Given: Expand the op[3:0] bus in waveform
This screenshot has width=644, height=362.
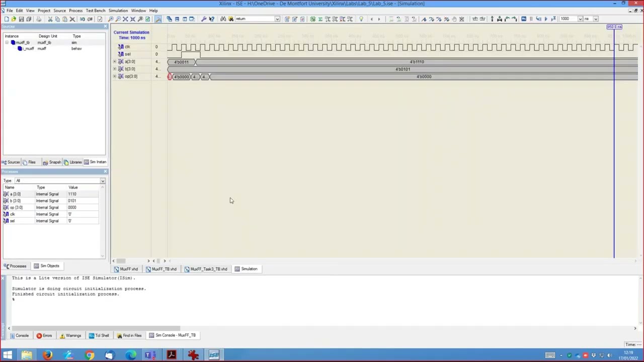Looking at the screenshot, I should point(114,76).
